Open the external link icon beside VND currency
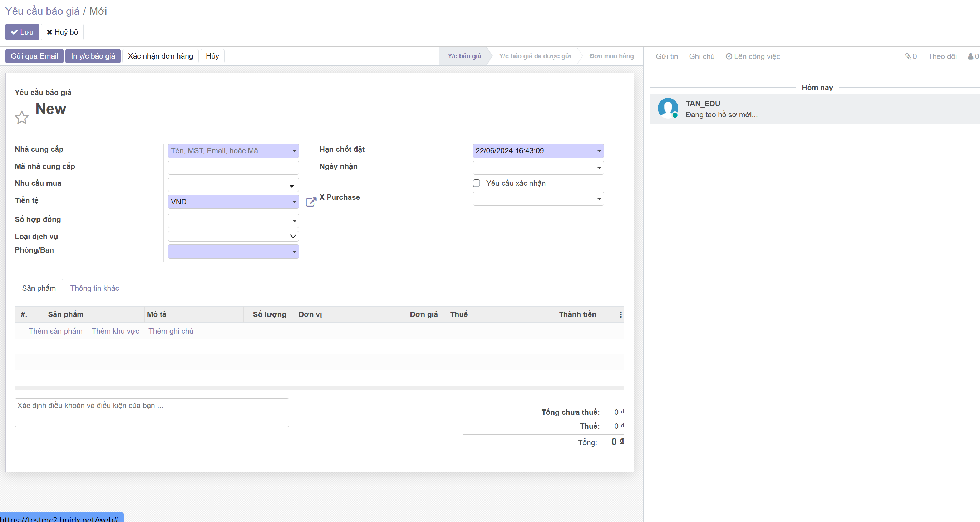 (x=311, y=202)
